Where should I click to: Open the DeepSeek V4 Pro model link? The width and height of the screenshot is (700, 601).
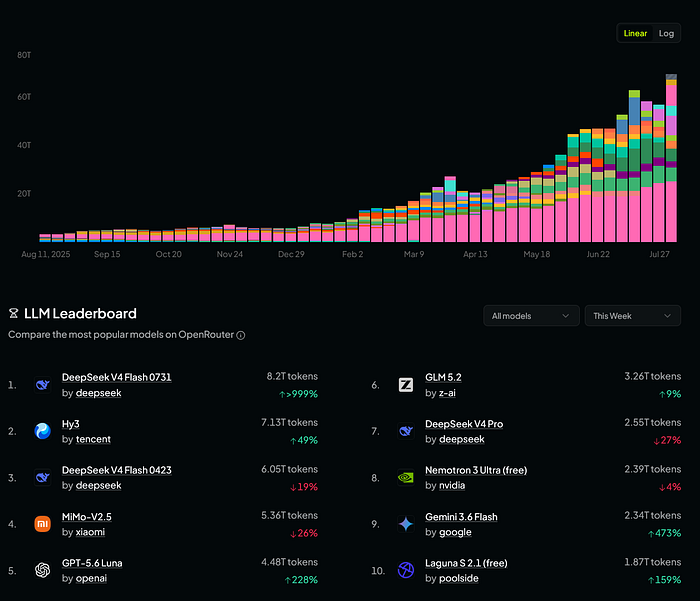[x=464, y=424]
